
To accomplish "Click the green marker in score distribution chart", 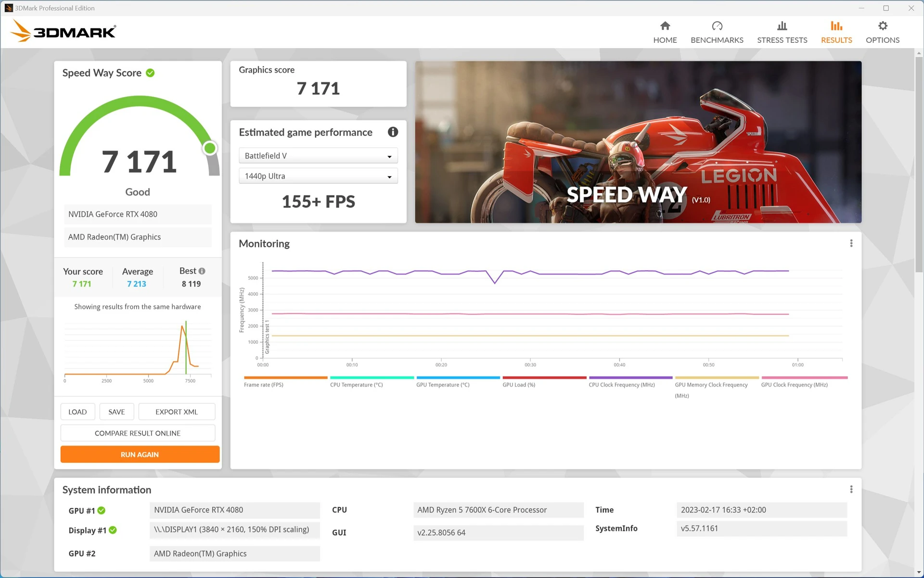I will tap(186, 348).
